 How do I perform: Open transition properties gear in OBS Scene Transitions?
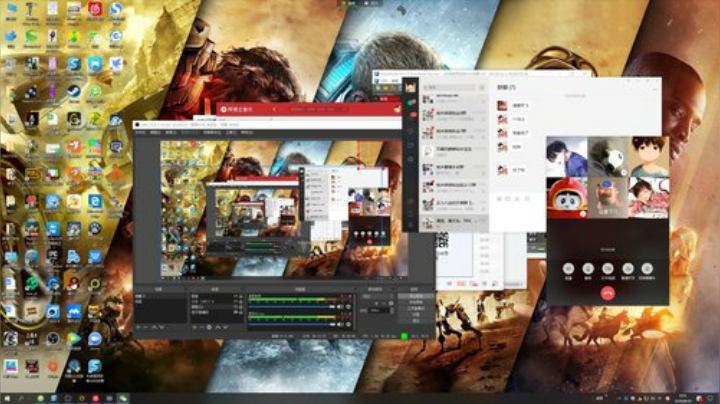[x=391, y=303]
